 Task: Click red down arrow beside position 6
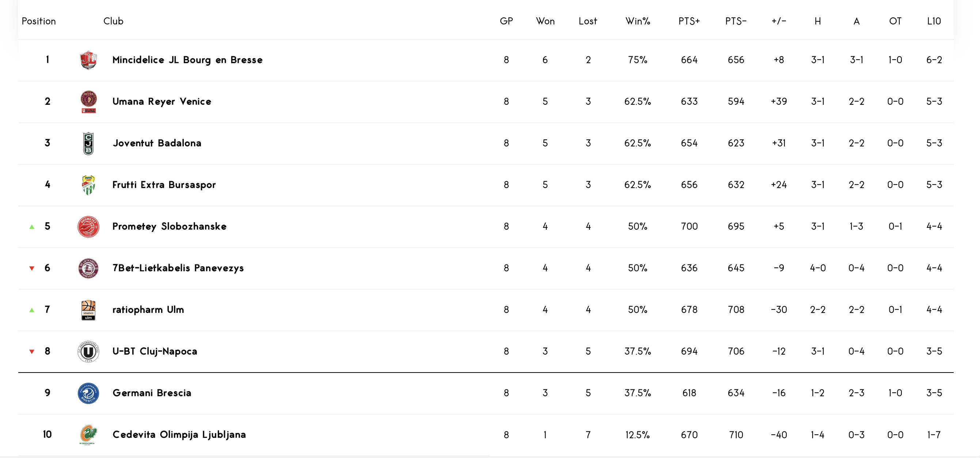[32, 268]
